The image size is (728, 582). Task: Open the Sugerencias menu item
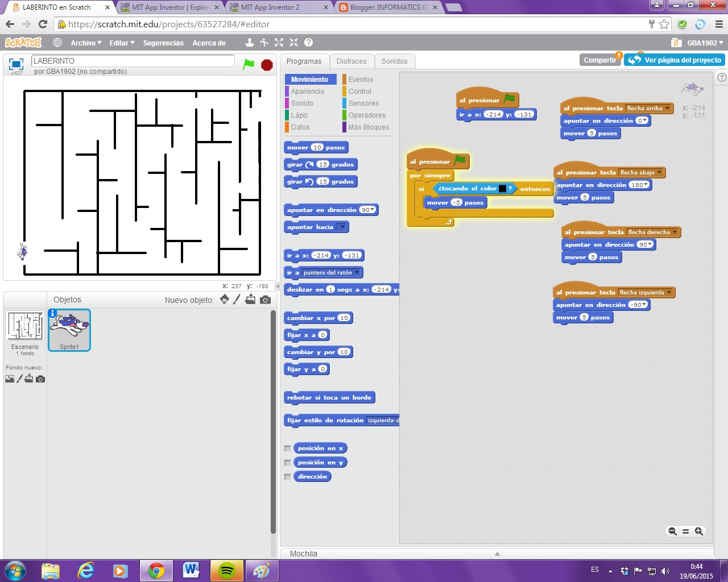point(163,43)
